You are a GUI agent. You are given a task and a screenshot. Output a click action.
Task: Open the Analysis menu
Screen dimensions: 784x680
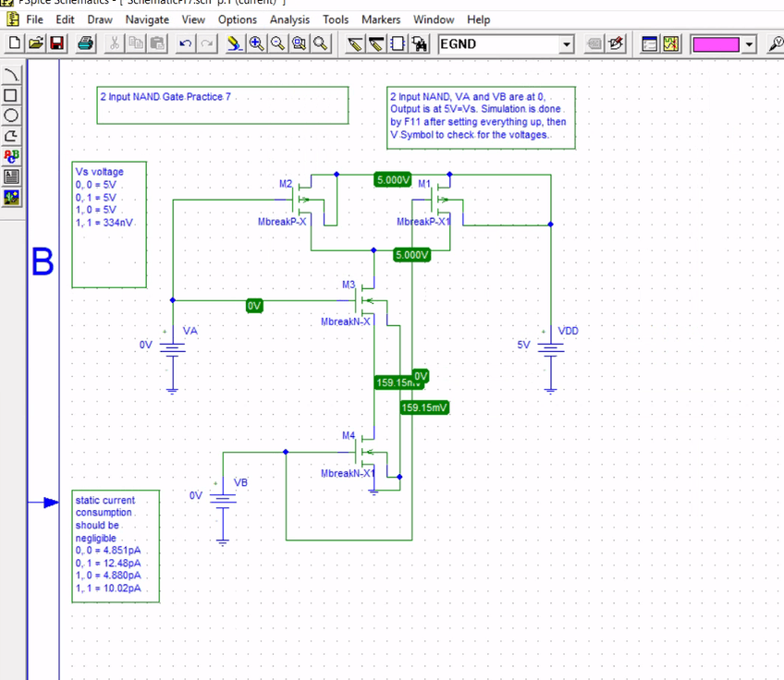tap(290, 19)
